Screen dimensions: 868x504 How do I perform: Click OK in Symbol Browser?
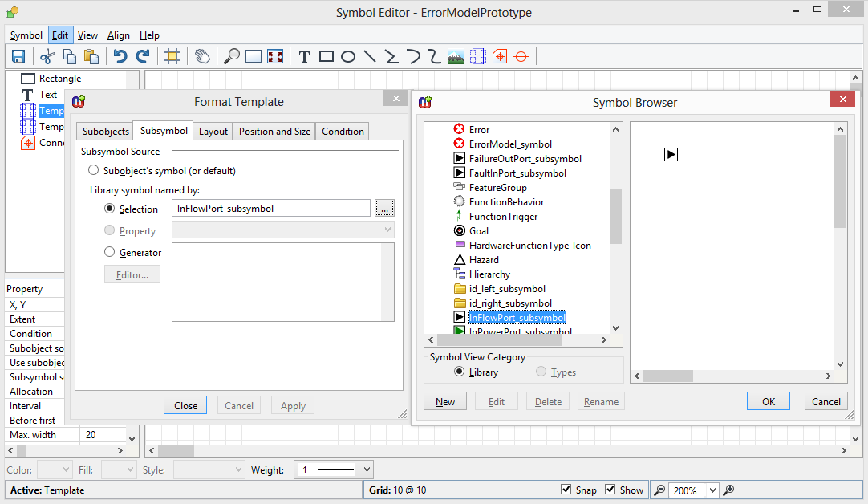click(x=768, y=401)
